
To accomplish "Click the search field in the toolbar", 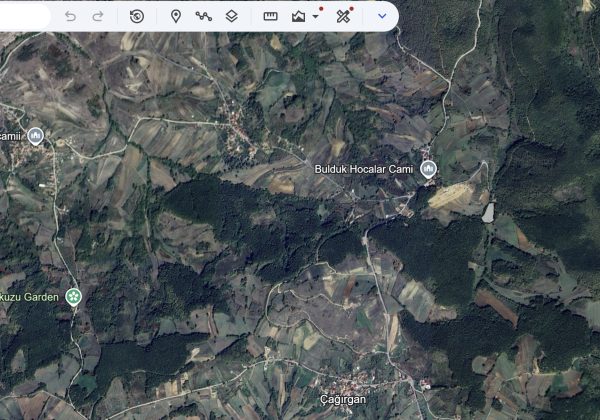I will pos(24,16).
